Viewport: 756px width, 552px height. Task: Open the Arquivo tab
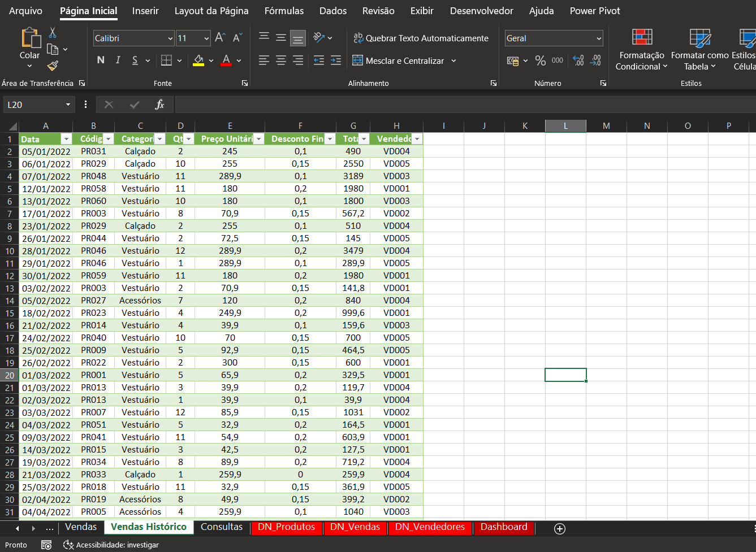pyautogui.click(x=26, y=11)
